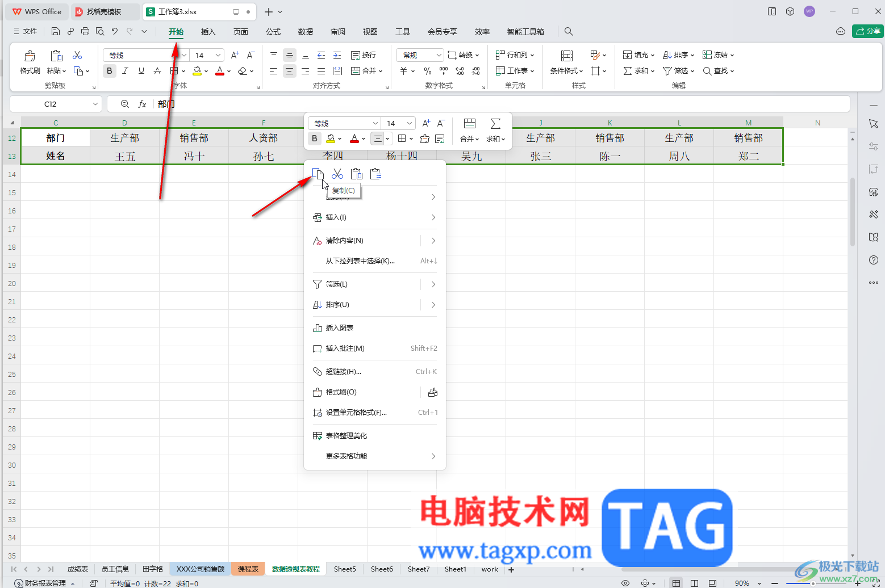Toggle left align in the ribbon
Viewport: 885px width, 588px height.
[x=274, y=71]
